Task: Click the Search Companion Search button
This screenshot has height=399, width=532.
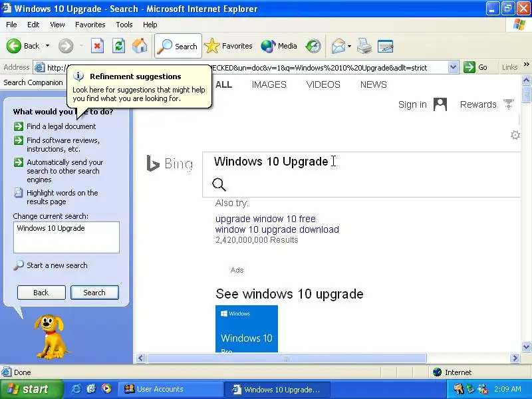Action: click(x=94, y=293)
